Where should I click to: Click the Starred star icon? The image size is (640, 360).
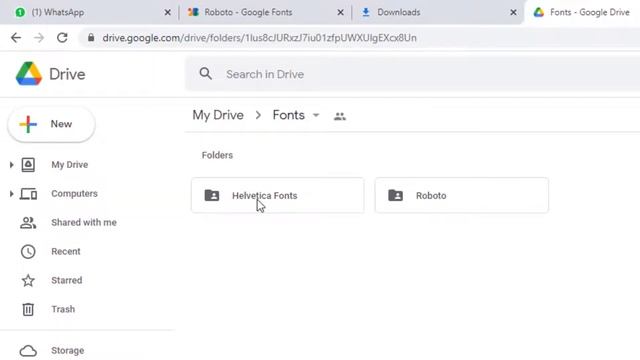point(28,280)
